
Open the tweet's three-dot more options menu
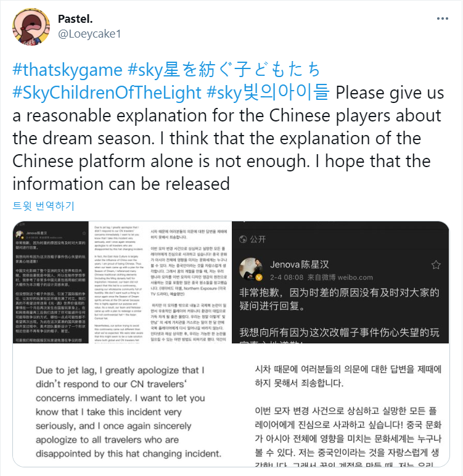tap(443, 18)
